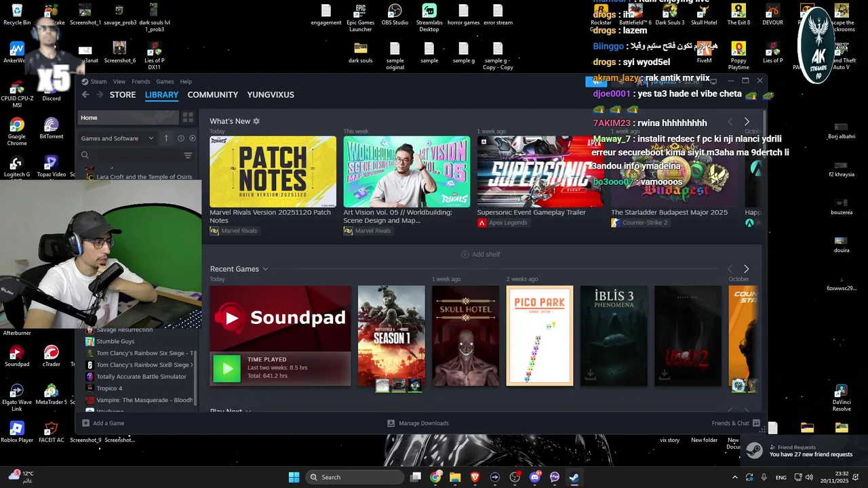
Task: Open the View menu
Action: coord(119,81)
